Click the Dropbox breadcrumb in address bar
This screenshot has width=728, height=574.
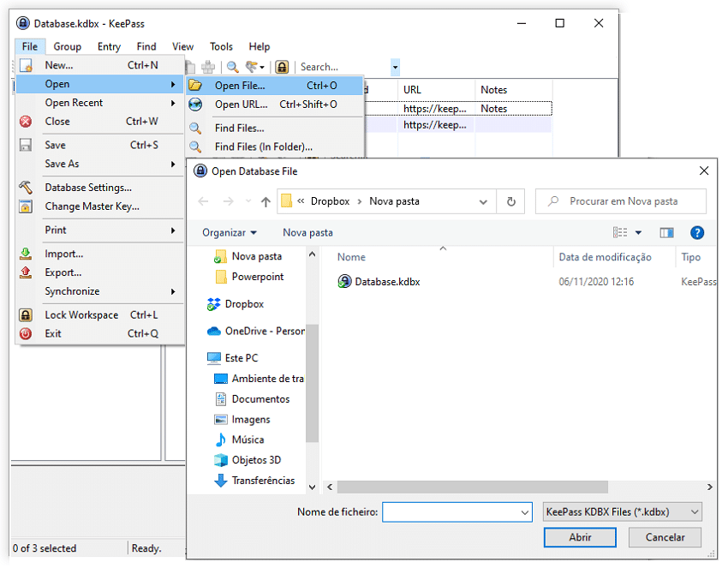pyautogui.click(x=330, y=201)
